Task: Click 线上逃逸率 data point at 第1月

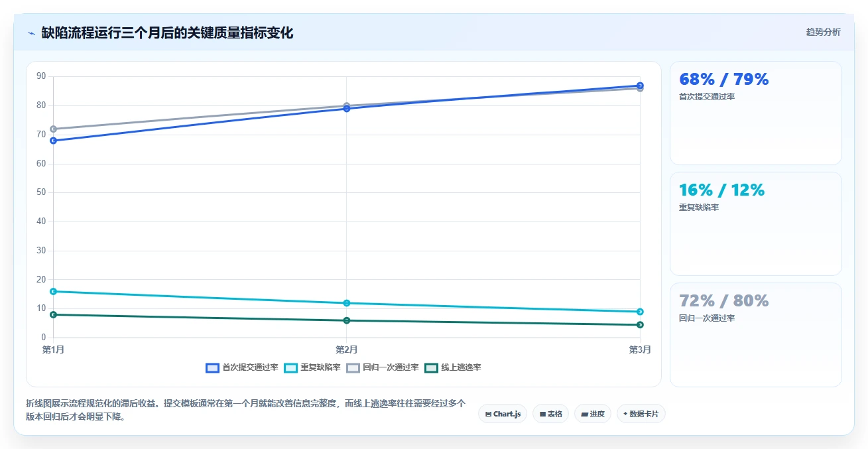Action: pyautogui.click(x=53, y=314)
